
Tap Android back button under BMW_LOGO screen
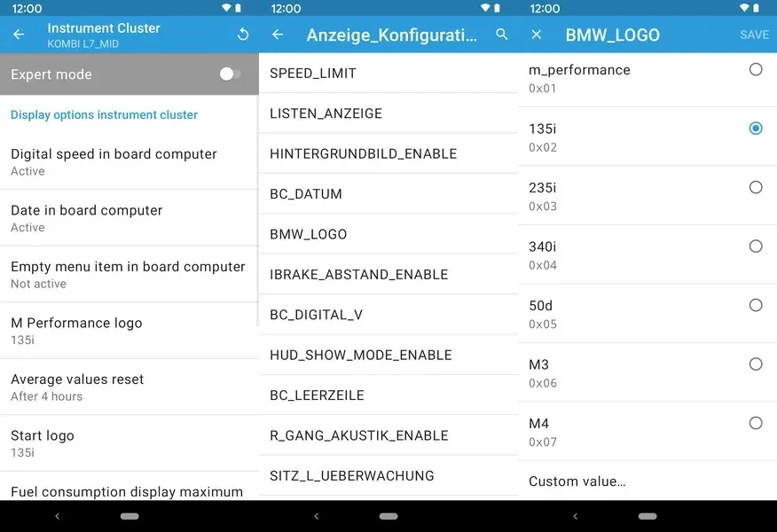click(x=576, y=516)
